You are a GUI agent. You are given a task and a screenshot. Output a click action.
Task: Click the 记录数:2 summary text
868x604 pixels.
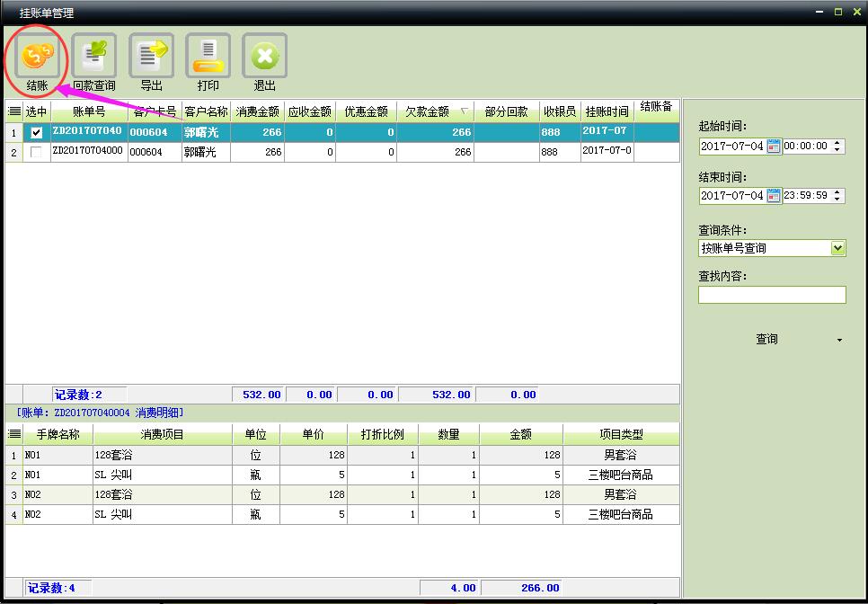tap(78, 395)
